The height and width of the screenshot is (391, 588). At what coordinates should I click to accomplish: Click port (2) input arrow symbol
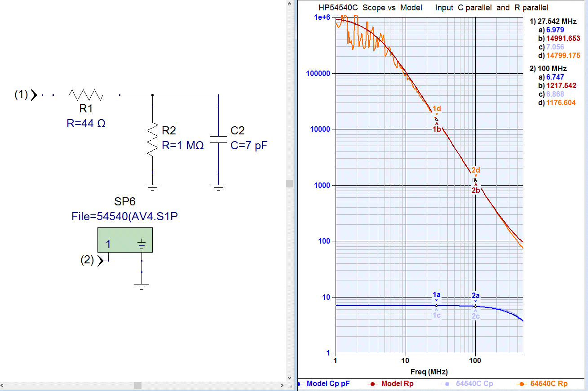click(101, 260)
